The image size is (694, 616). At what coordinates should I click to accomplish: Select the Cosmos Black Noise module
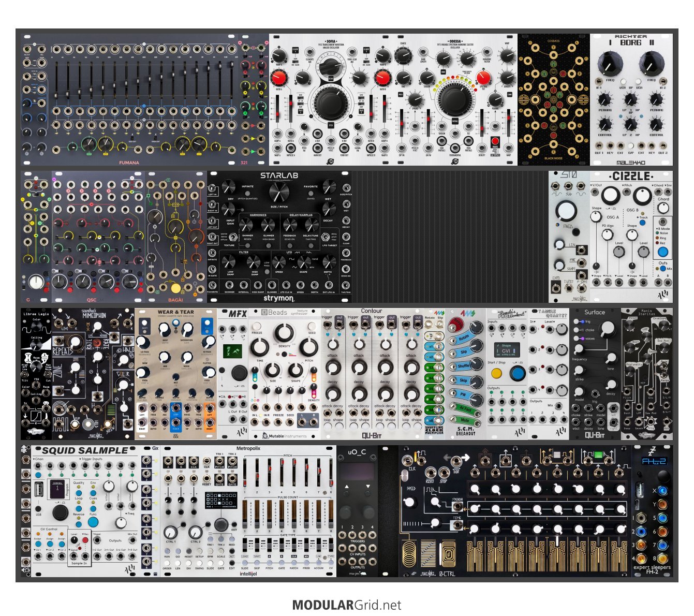click(x=554, y=100)
